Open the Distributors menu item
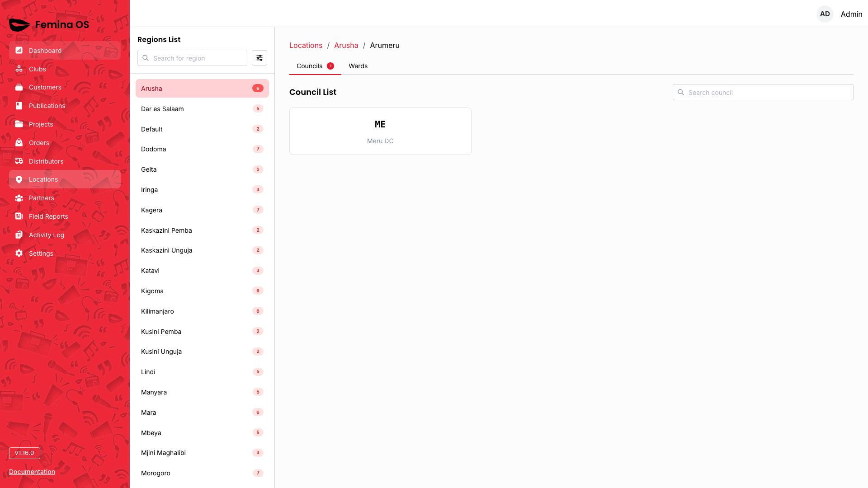This screenshot has width=868, height=488. [65, 161]
